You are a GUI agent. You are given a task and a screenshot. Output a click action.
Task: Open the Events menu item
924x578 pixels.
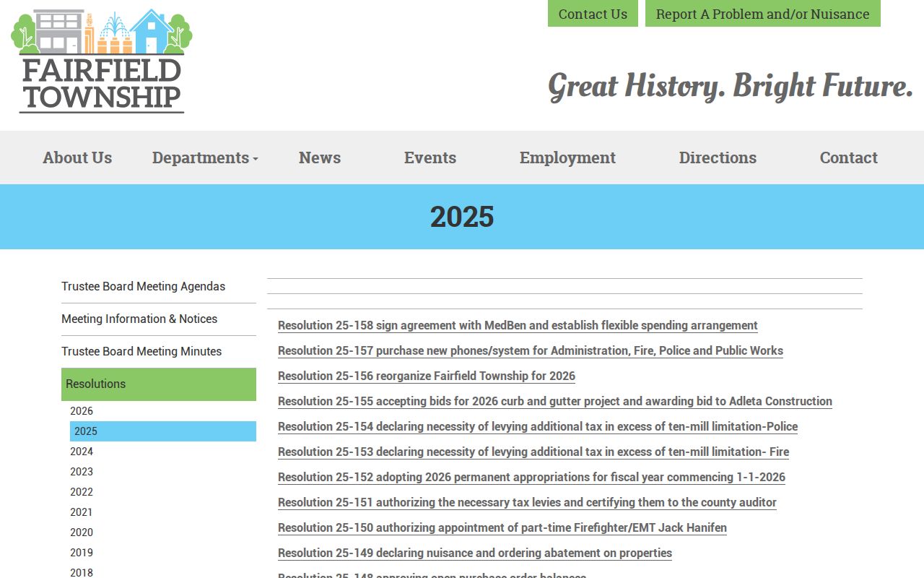(x=430, y=158)
